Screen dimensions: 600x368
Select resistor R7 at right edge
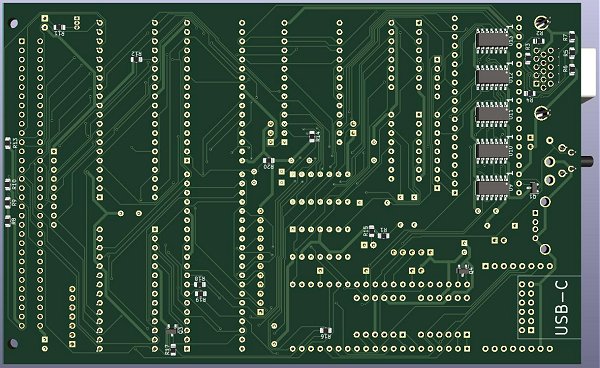tap(572, 36)
